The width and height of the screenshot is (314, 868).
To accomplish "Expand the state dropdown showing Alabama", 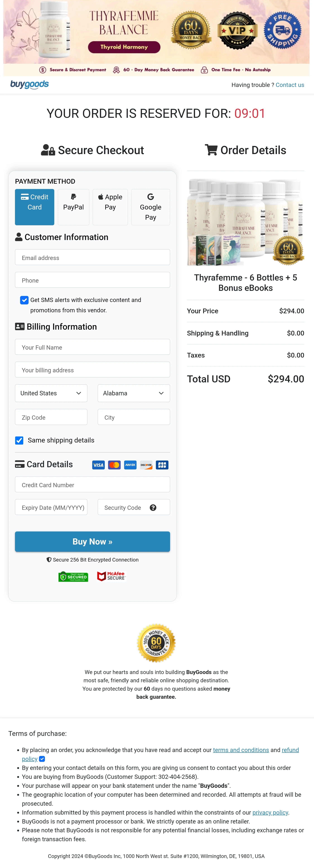I will (133, 393).
